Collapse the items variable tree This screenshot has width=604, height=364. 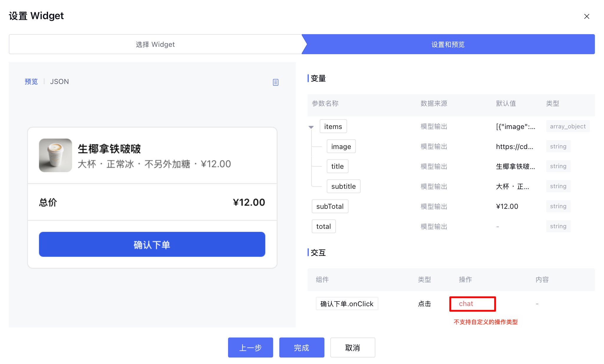(x=311, y=127)
